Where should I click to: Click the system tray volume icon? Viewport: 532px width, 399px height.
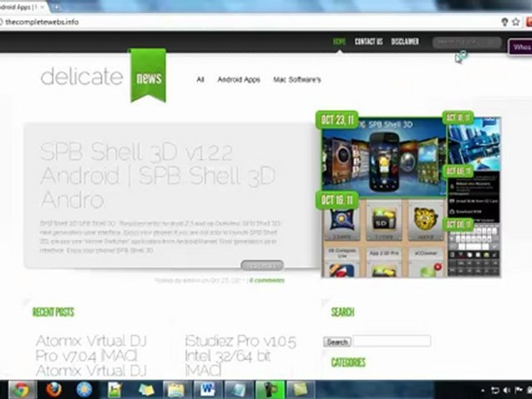508,390
